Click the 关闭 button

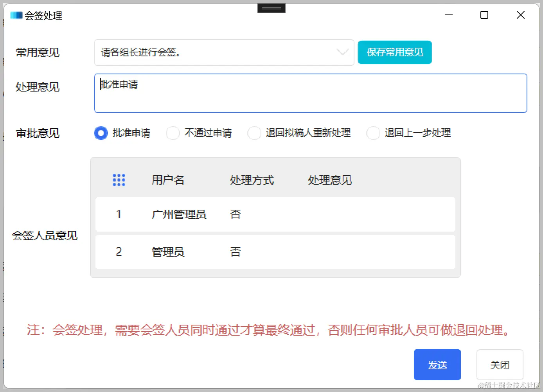pyautogui.click(x=500, y=365)
